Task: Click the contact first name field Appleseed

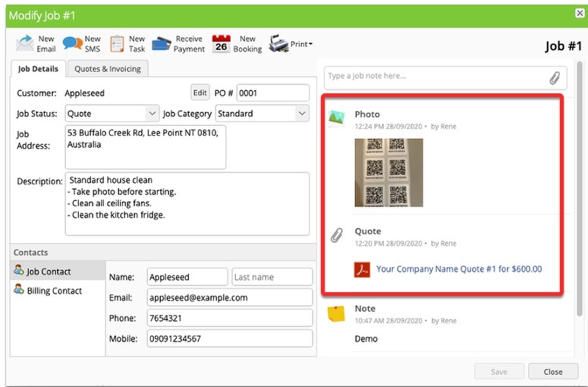Action: tap(187, 277)
